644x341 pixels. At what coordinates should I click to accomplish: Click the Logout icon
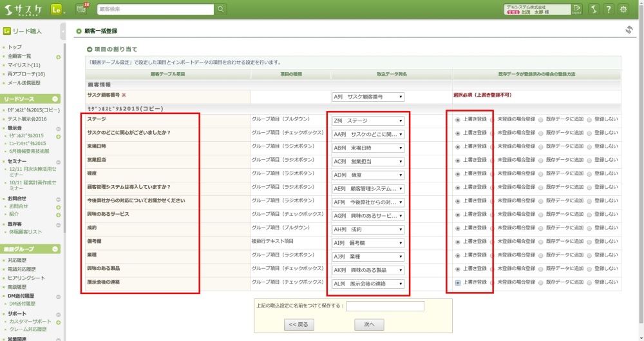[576, 9]
